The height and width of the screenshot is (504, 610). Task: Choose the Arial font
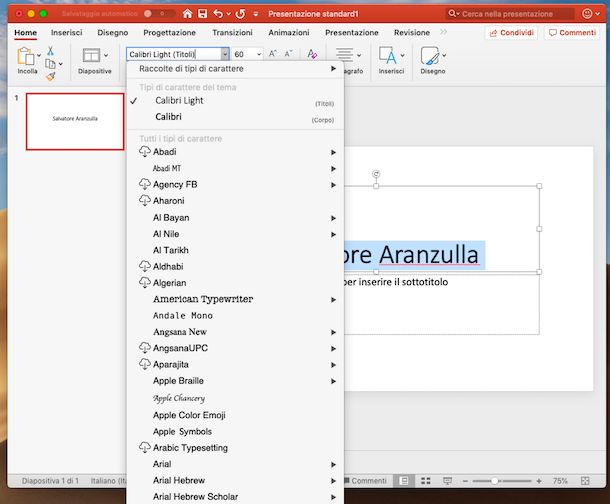tap(235, 464)
